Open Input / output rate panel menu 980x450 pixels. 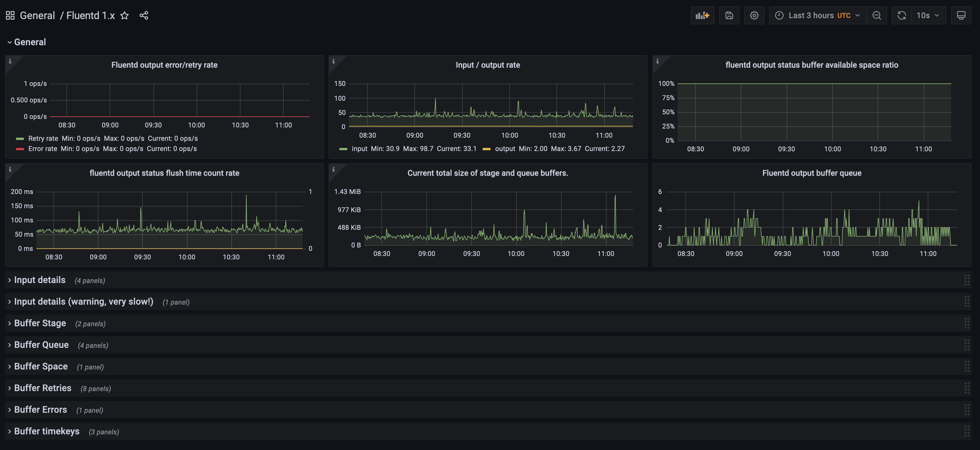(488, 65)
